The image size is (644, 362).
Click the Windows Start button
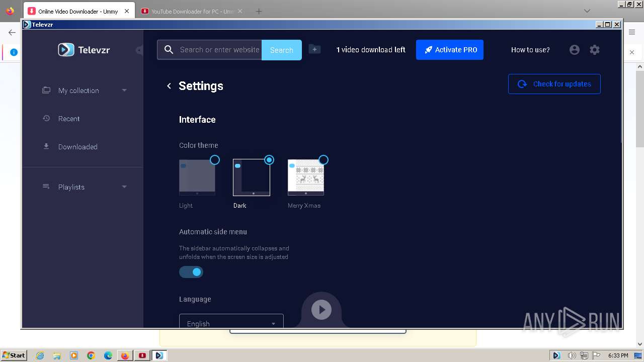(x=14, y=355)
